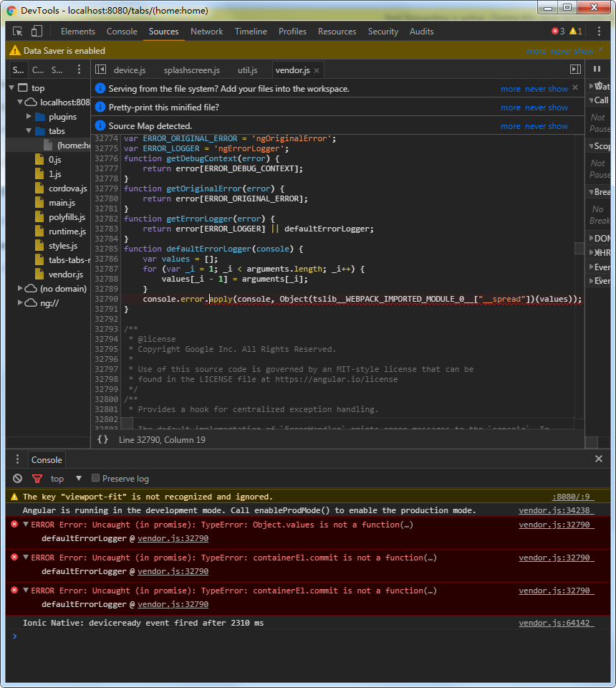Switch to the Elements panel tab
This screenshot has height=688, width=616.
pyautogui.click(x=78, y=31)
